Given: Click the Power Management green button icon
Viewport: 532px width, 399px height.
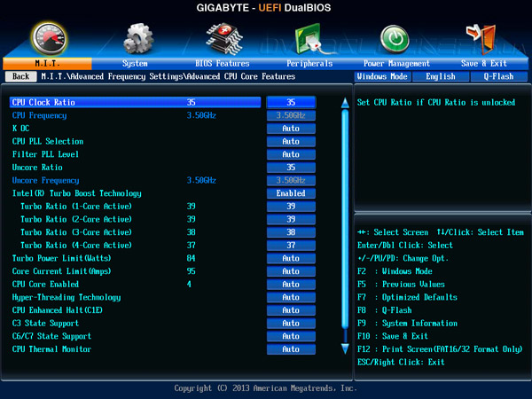Looking at the screenshot, I should (x=395, y=39).
